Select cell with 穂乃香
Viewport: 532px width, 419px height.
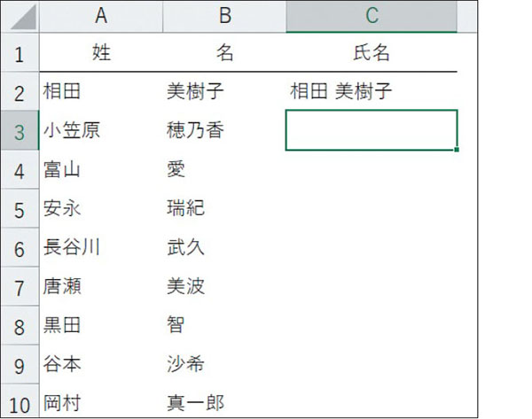(x=224, y=130)
